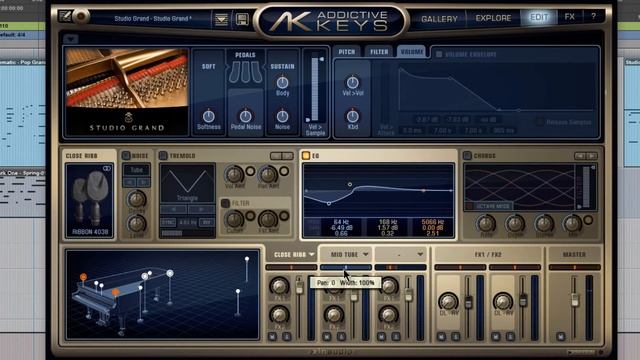Open help with the question mark

[593, 16]
